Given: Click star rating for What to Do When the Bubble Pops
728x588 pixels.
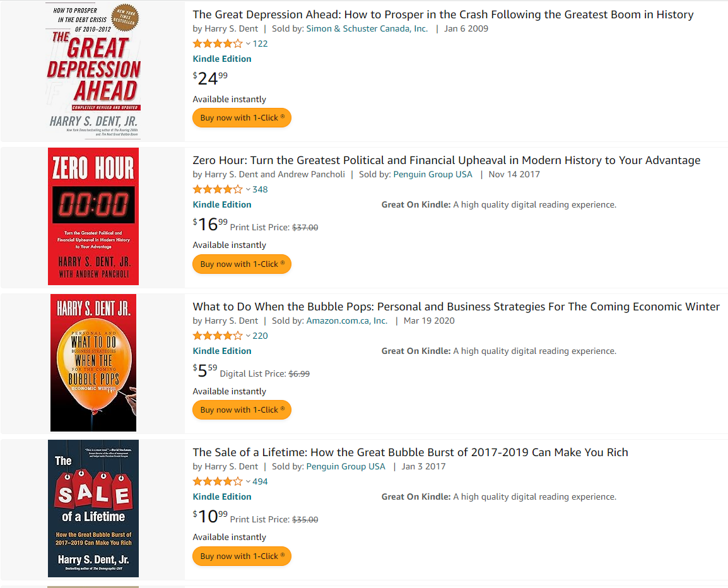Looking at the screenshot, I should [x=217, y=336].
